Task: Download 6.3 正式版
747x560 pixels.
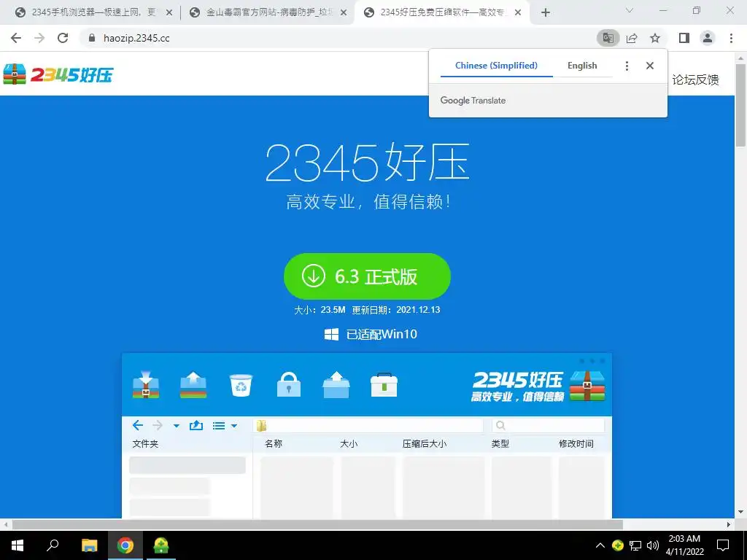Action: coord(367,276)
